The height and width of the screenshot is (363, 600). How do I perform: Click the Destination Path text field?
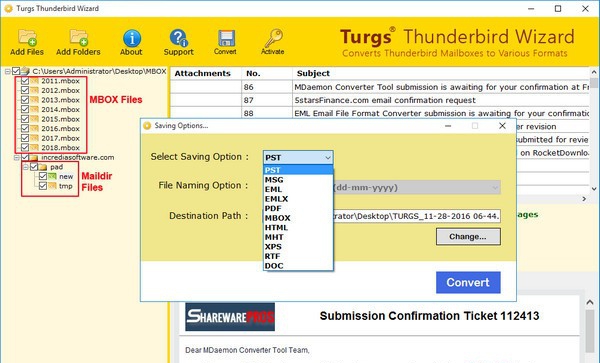416,216
